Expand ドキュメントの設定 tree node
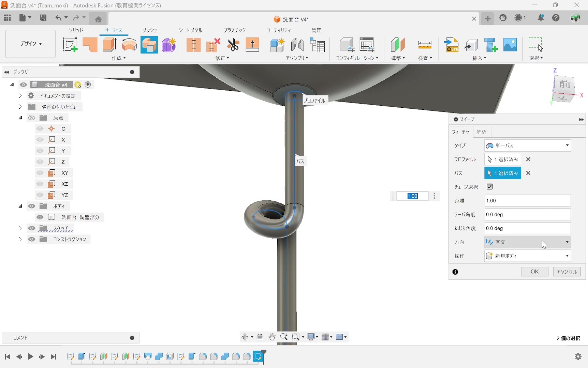The image size is (588, 368). coord(20,96)
